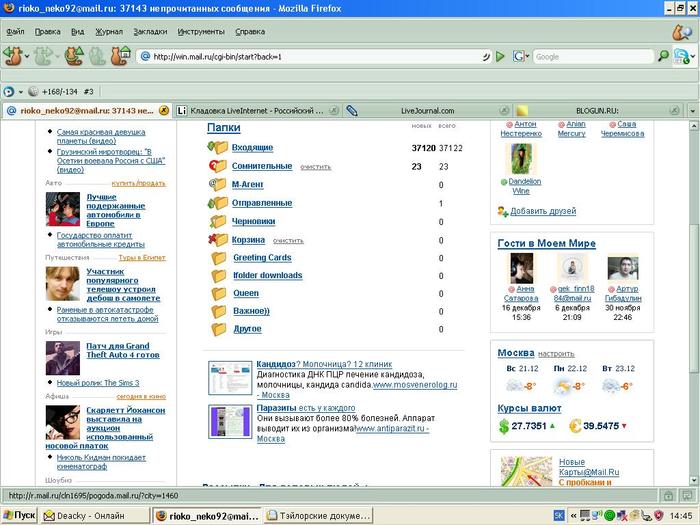The height and width of the screenshot is (525, 700).
Task: Click the Google search input box
Action: 592,57
